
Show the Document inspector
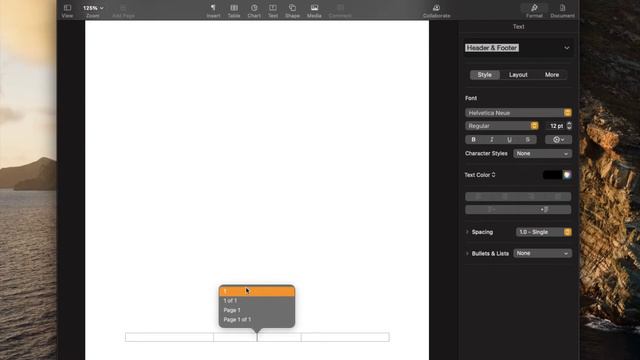tap(562, 11)
